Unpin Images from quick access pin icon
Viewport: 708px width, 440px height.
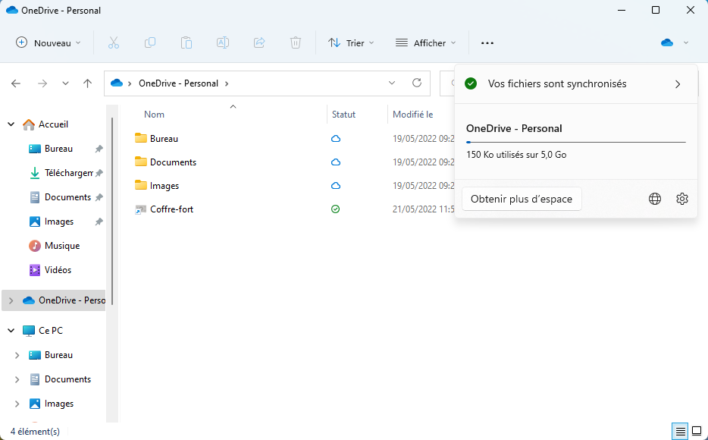point(99,221)
